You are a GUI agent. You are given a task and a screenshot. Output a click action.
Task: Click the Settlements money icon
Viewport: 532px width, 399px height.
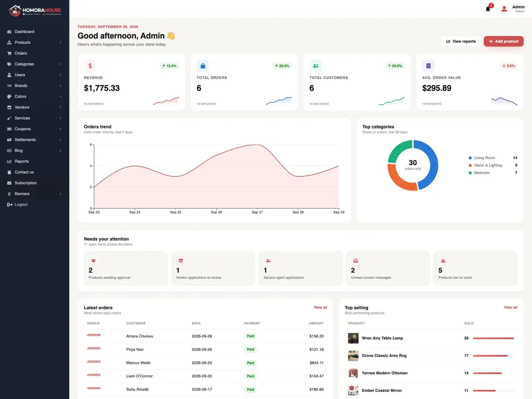tap(10, 140)
